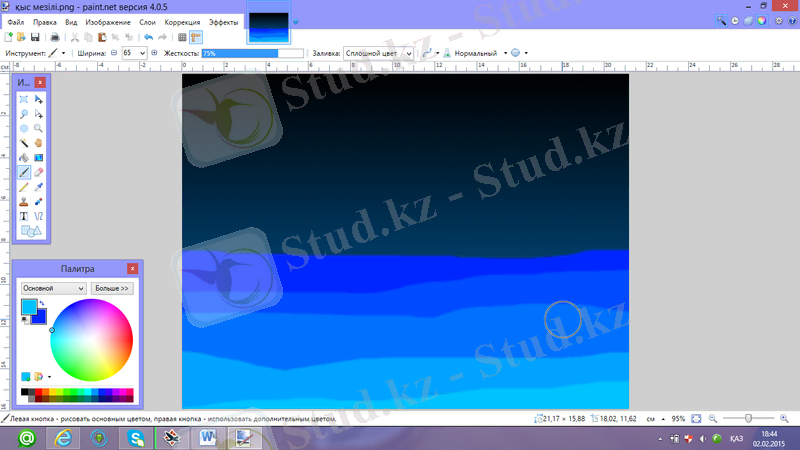Open the brush width dropdown
Viewport: 800px width, 450px height.
[139, 52]
